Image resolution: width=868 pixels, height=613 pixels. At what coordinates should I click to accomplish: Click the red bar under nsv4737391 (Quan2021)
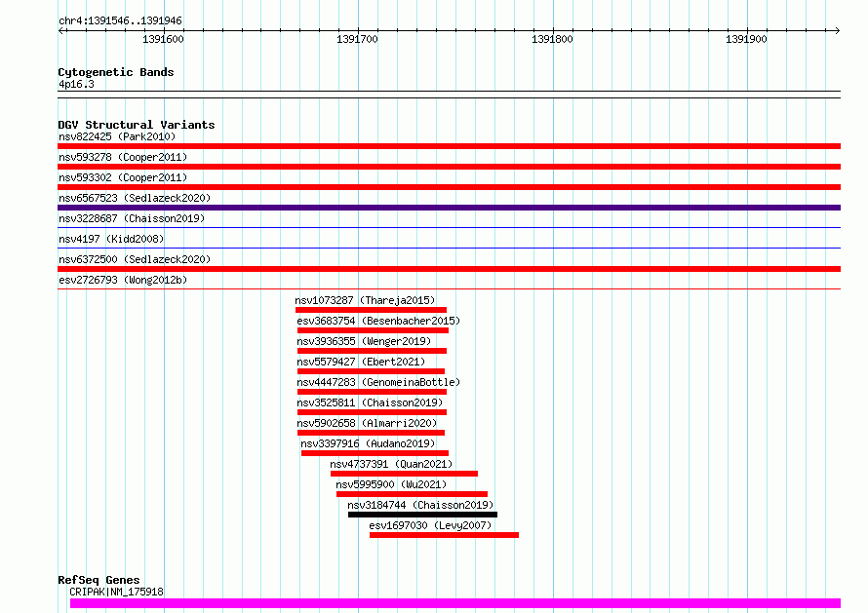click(404, 474)
